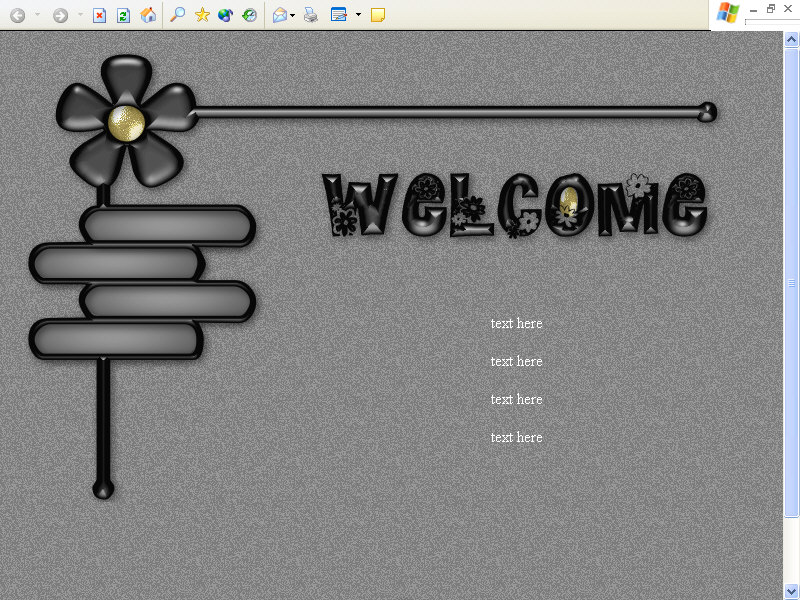Click the last 'text here' line
Viewport: 800px width, 600px height.
(516, 437)
